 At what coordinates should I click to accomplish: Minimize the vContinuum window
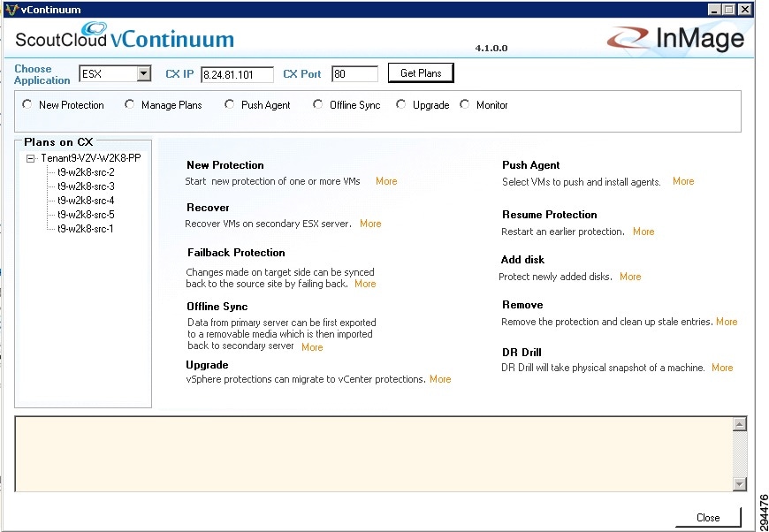[x=714, y=10]
